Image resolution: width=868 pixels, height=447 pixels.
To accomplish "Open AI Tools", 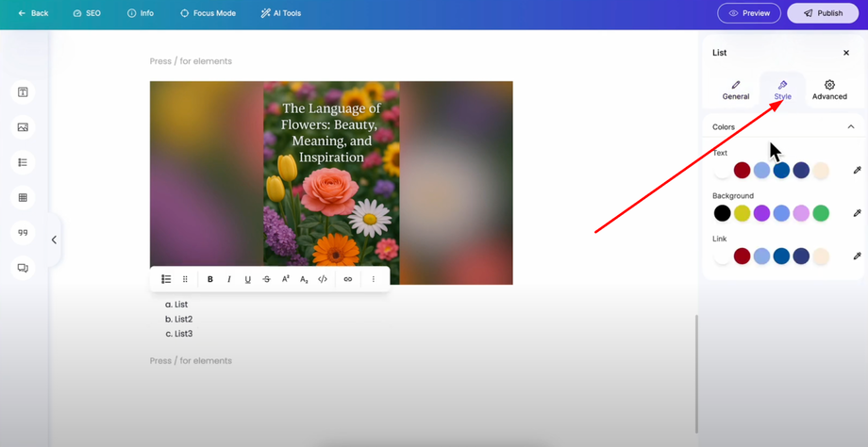I will point(281,13).
